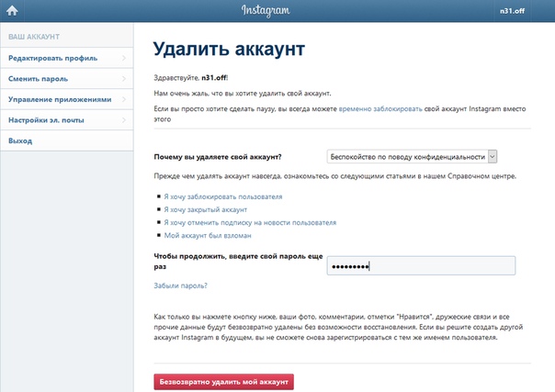Viewport: 555px width, 392px height.
Task: Open Я хочу отменить подписку link
Action: point(250,223)
